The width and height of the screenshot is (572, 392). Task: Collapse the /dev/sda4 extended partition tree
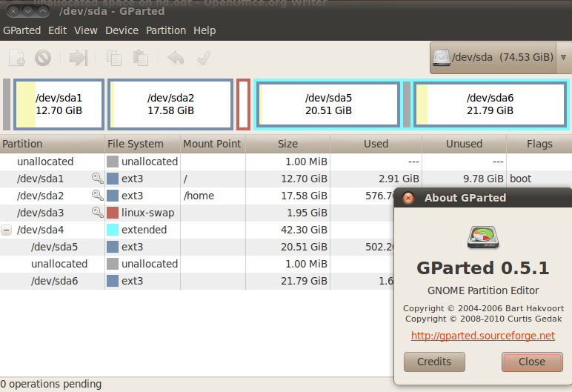6,230
